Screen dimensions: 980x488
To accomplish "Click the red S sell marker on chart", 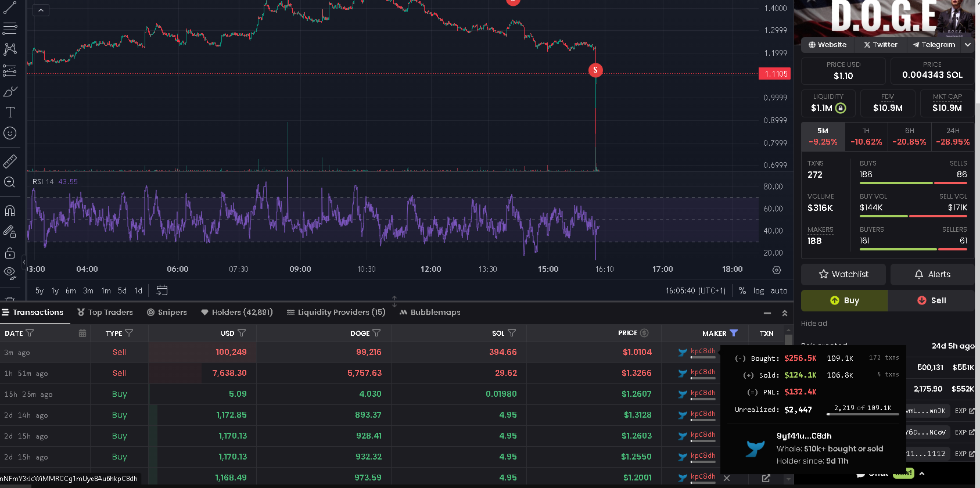I will pyautogui.click(x=595, y=70).
